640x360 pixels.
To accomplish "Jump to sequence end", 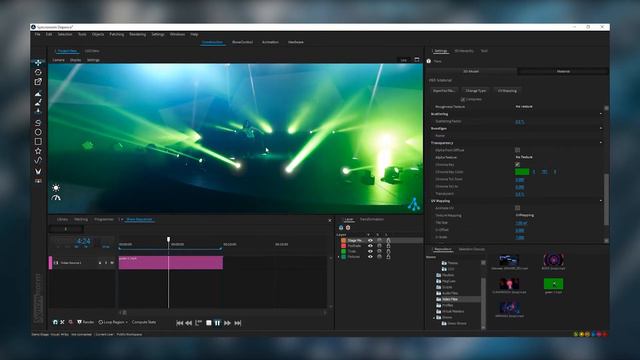I will point(238,323).
